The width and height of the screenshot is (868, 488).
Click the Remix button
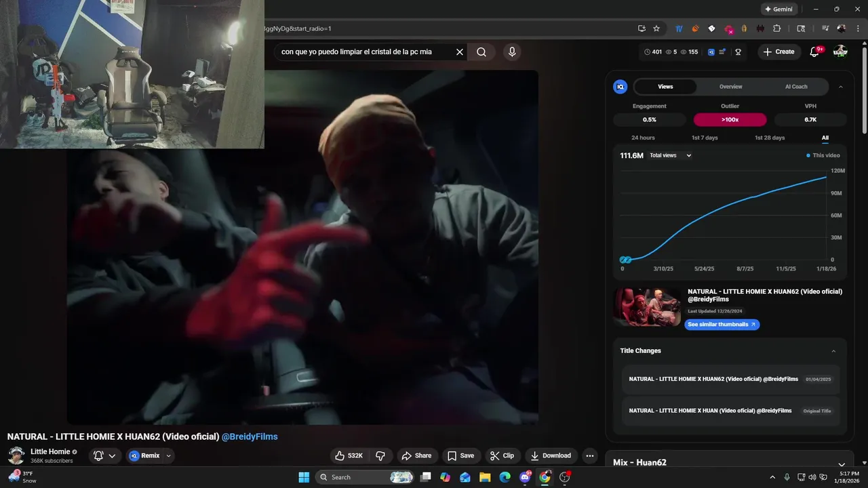pos(144,455)
